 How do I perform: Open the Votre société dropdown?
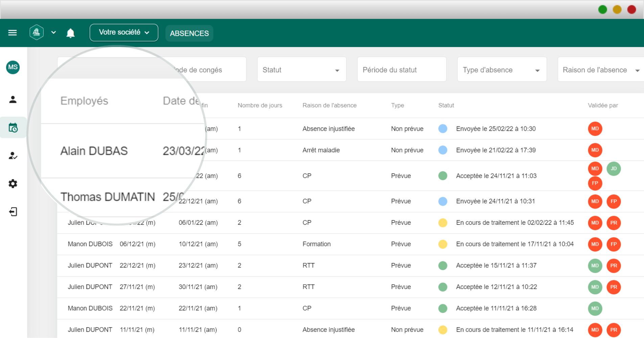[x=124, y=32]
